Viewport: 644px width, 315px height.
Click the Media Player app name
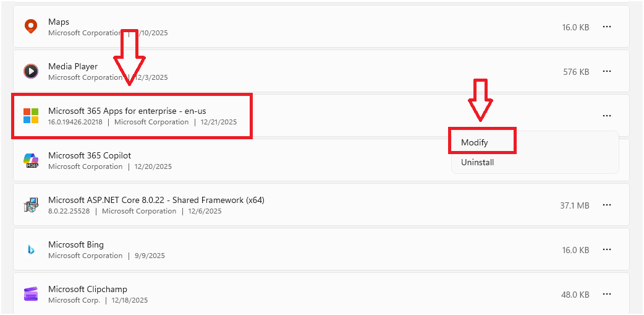point(73,66)
